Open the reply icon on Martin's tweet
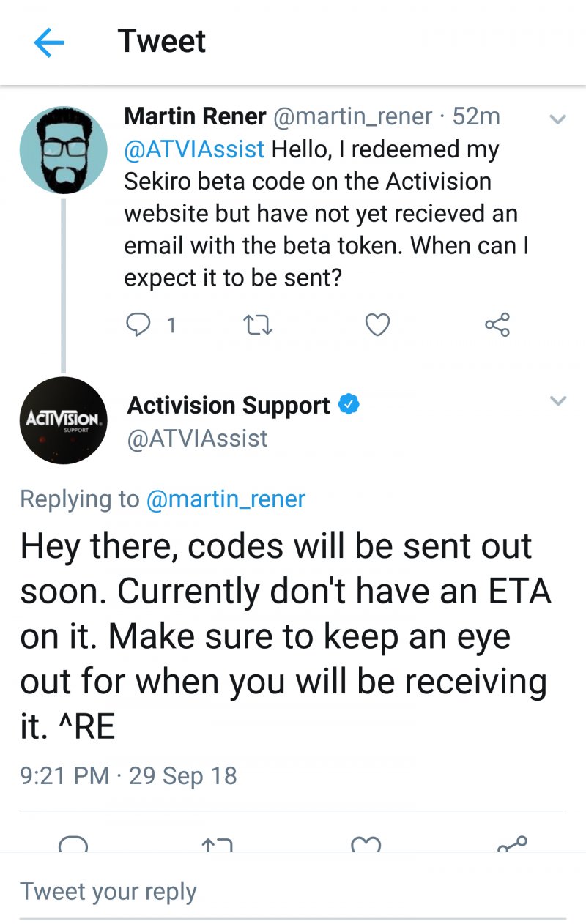 140,324
